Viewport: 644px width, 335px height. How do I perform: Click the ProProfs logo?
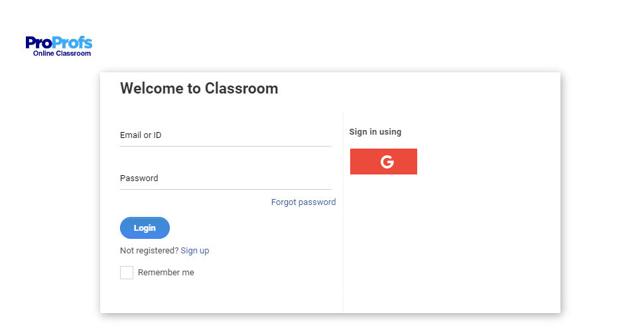click(58, 46)
